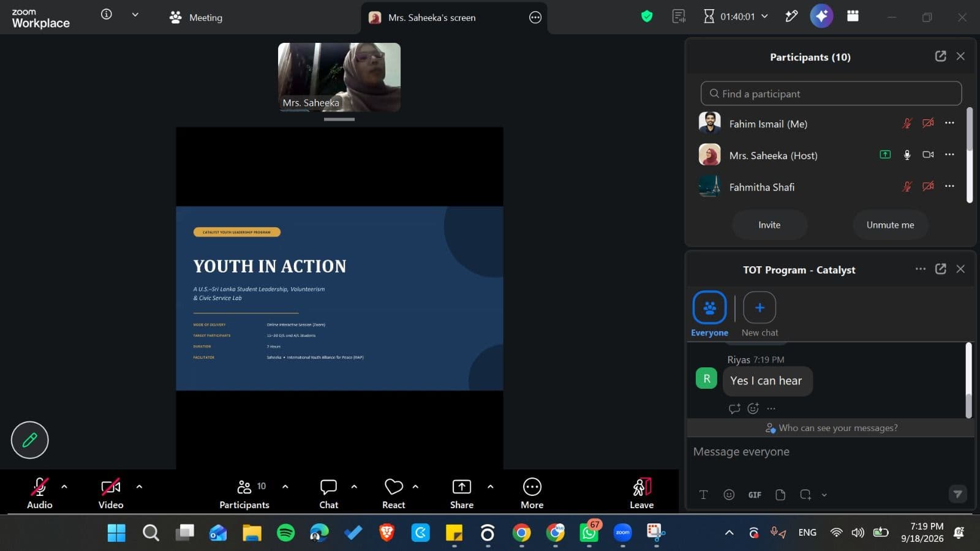Select the Everyone chat tab
This screenshot has height=551, width=980.
[709, 314]
